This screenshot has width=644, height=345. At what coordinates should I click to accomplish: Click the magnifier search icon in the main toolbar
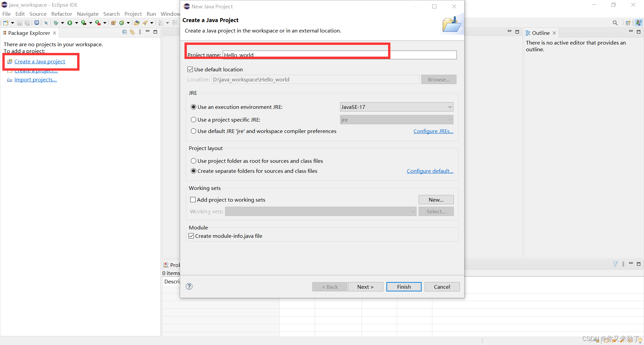click(615, 23)
